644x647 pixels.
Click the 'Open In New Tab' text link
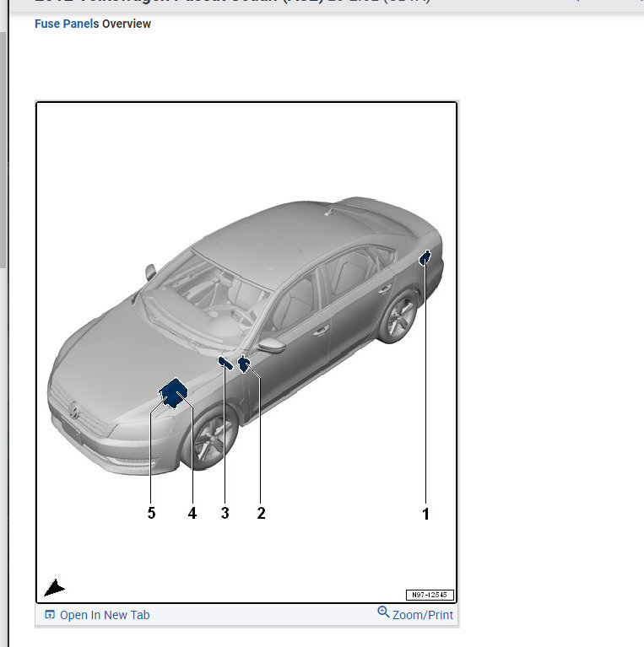pos(105,615)
